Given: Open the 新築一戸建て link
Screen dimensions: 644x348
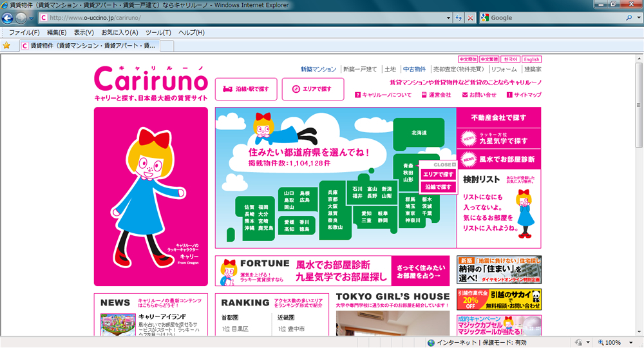Looking at the screenshot, I should [x=360, y=70].
